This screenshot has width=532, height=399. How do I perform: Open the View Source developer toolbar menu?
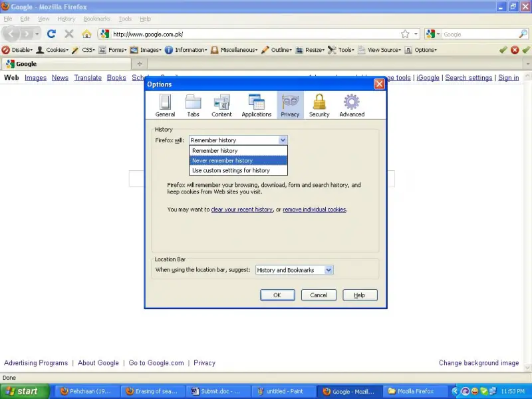(x=380, y=50)
